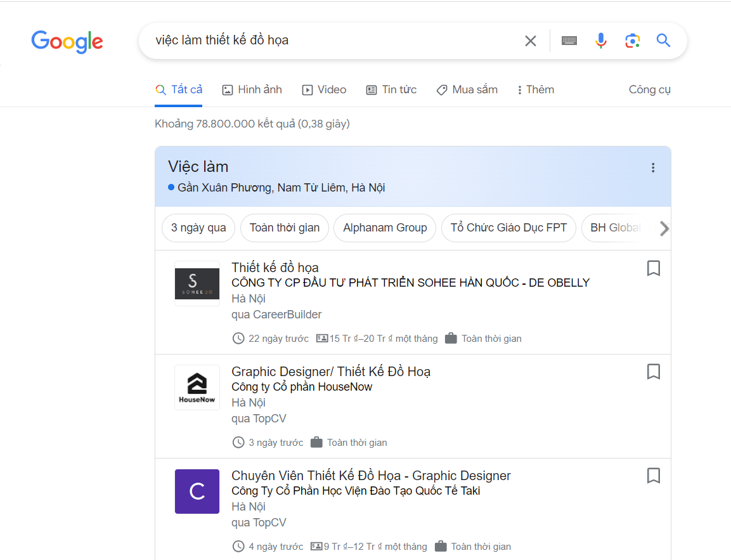Start voice search with the microphone icon
The width and height of the screenshot is (731, 560).
(x=601, y=41)
